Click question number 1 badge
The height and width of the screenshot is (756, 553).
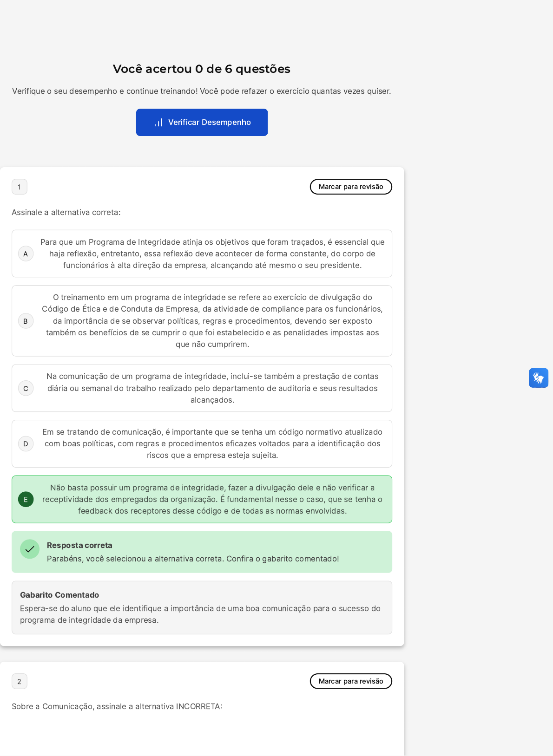(x=20, y=187)
